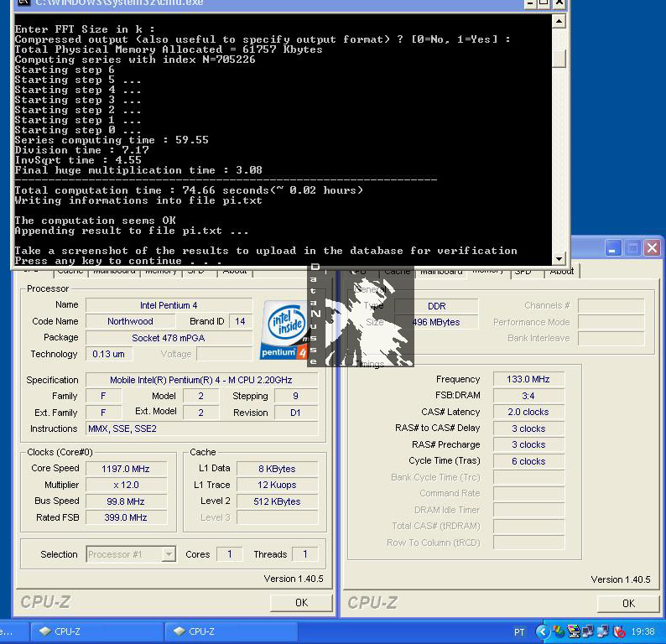This screenshot has height=644, width=666.
Task: Click the memory Frequency value 133.0 MHz
Action: point(528,379)
